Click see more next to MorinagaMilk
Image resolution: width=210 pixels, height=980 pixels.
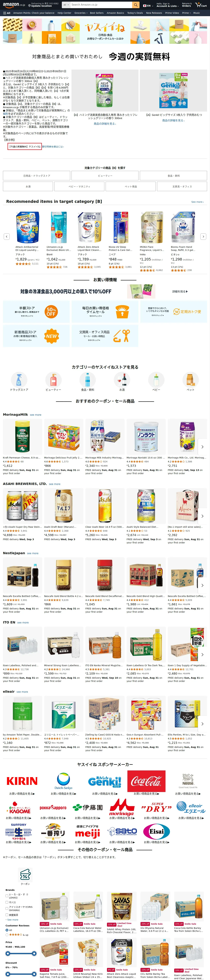[35, 415]
